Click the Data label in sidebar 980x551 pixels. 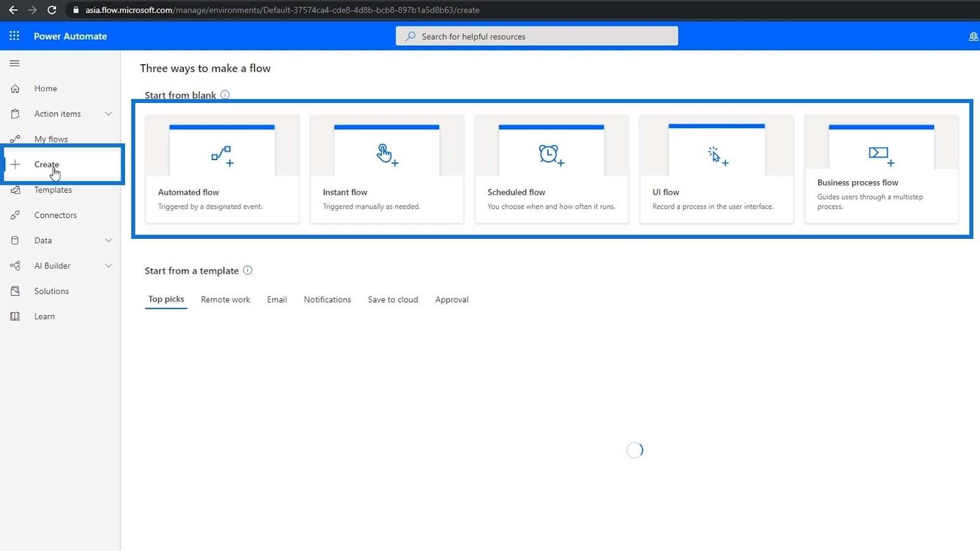[43, 241]
